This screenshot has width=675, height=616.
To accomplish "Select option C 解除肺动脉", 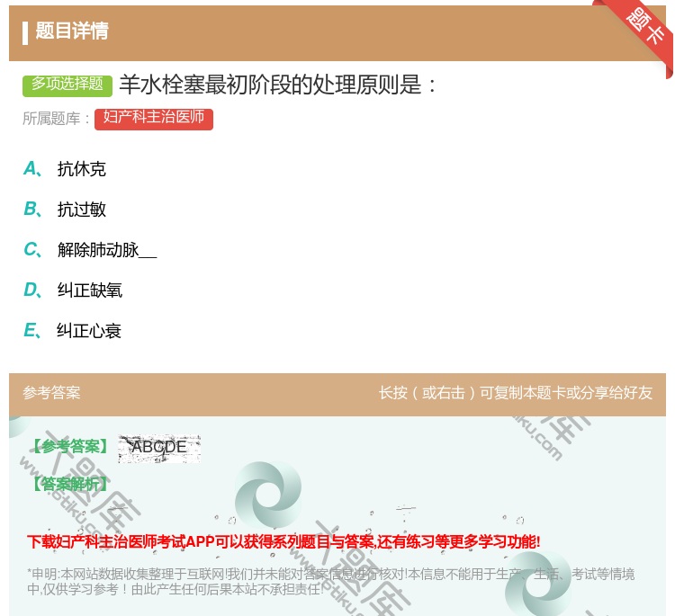I will click(x=90, y=249).
